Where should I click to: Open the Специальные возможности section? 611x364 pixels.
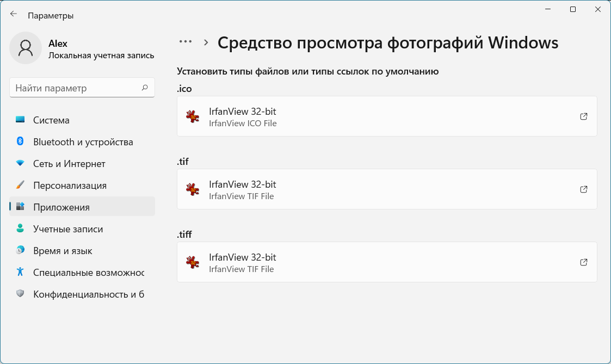pos(82,273)
